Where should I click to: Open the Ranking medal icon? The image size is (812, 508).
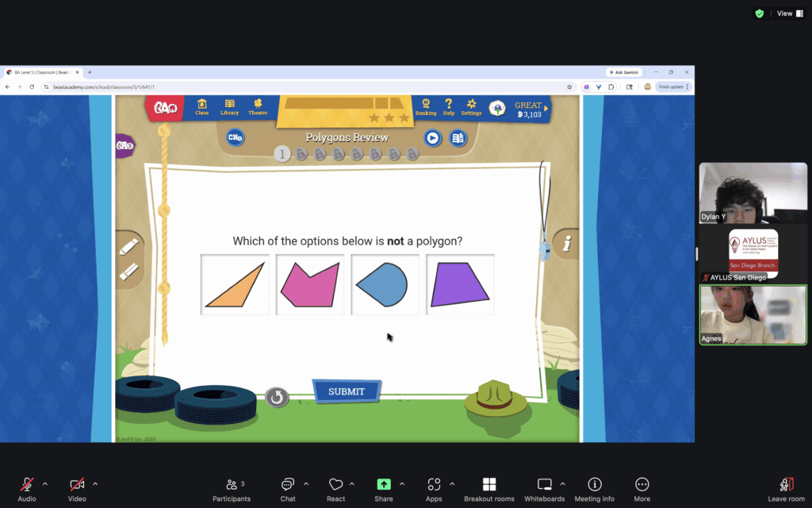pyautogui.click(x=426, y=107)
